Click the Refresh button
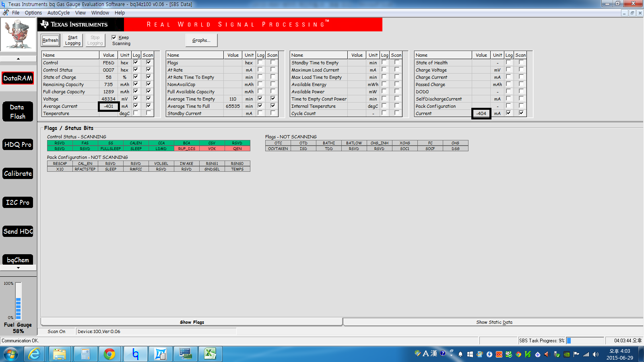 coord(50,40)
